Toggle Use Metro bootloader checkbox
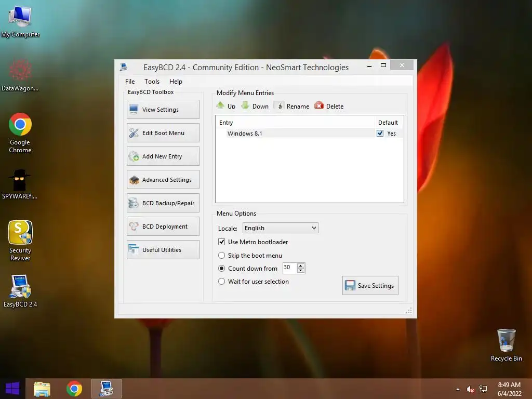Viewport: 532px width, 399px height. click(x=221, y=242)
